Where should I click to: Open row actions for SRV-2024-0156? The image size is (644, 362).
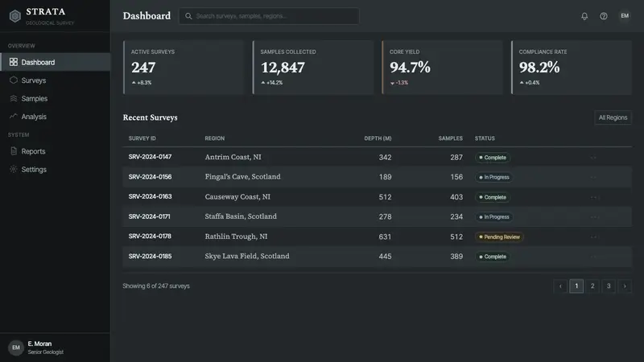(593, 177)
